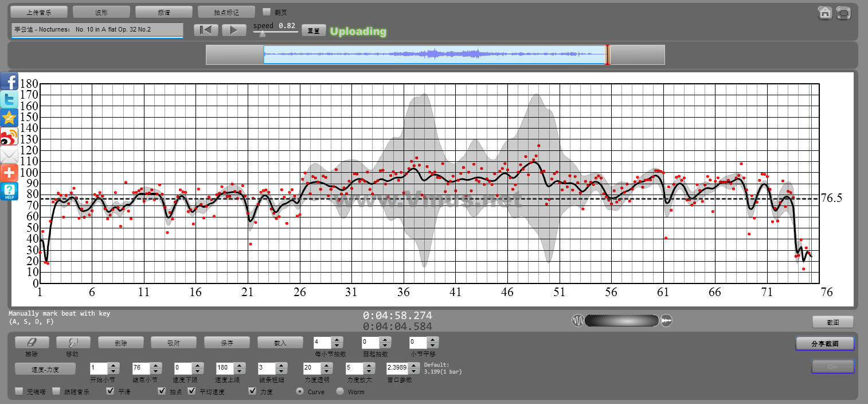Rewind to start with skip-back button
Screen dimensions: 868x404
206,30
